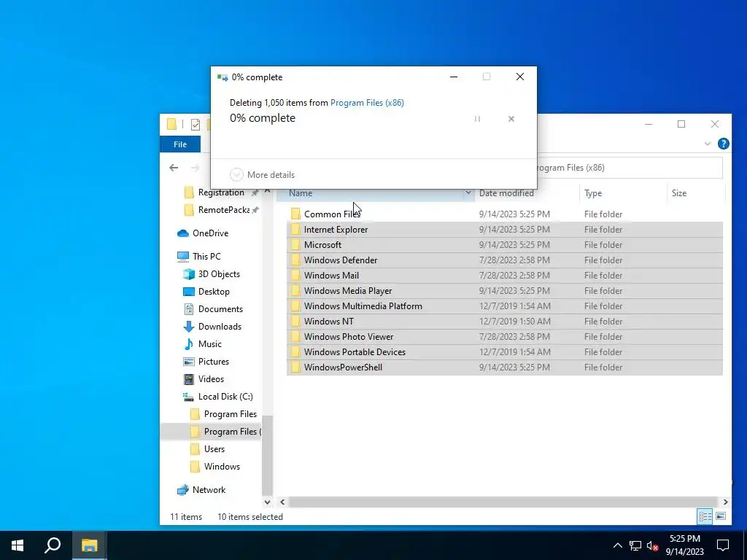Screen dimensions: 747x560
Task: Open Music in the navigation pane
Action: click(209, 344)
